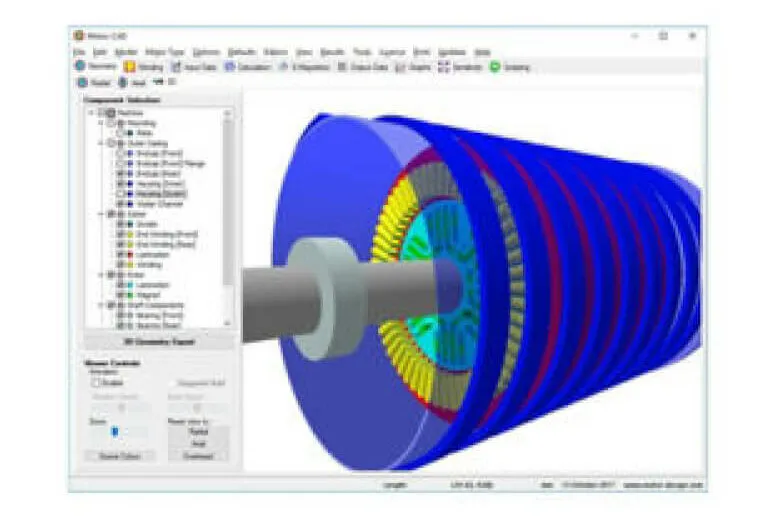Click the Calculation tab icon
The height and width of the screenshot is (518, 775).
(230, 67)
